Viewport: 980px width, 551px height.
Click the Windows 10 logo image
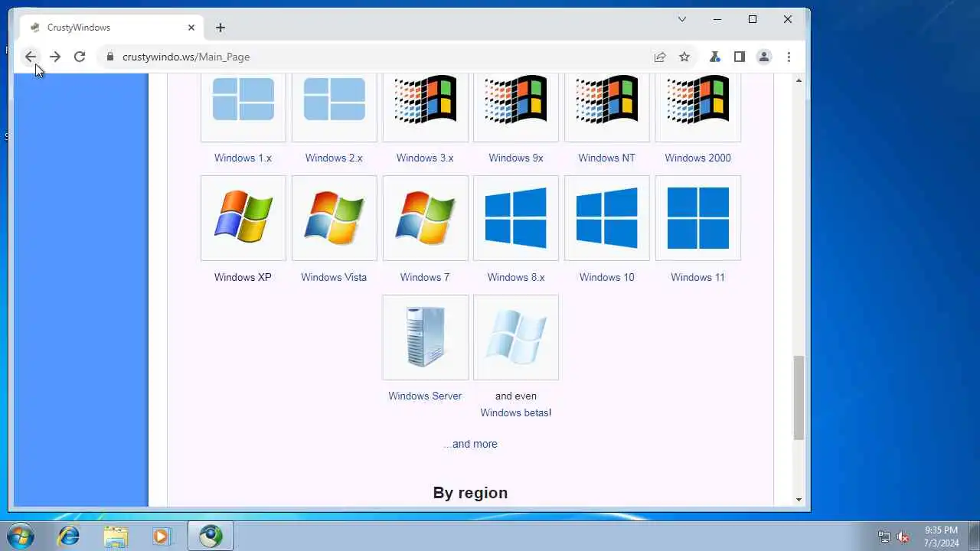click(607, 218)
